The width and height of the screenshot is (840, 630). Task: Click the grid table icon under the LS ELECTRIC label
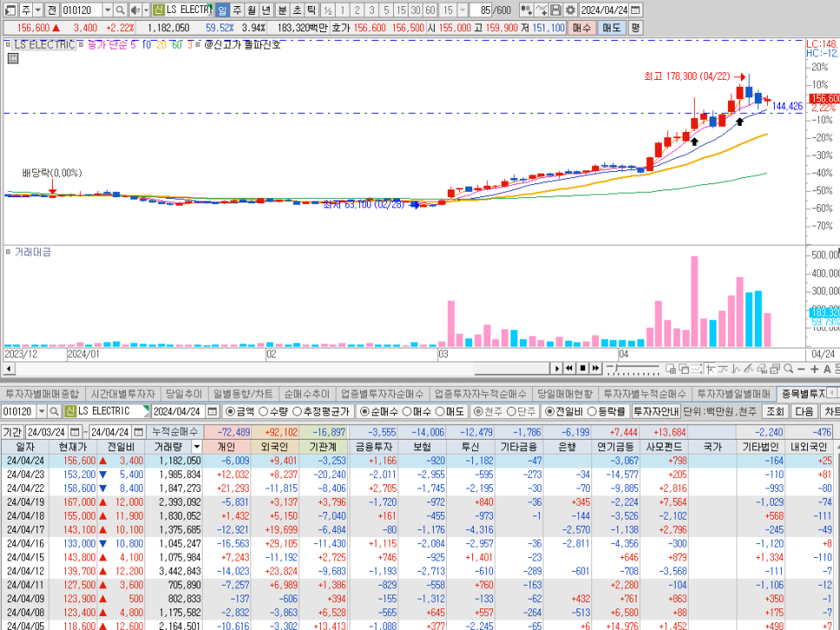tap(13, 58)
